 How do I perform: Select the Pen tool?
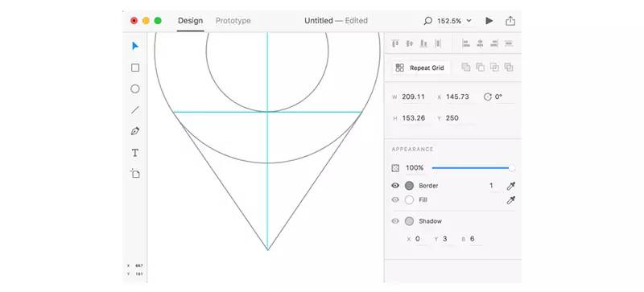click(135, 131)
